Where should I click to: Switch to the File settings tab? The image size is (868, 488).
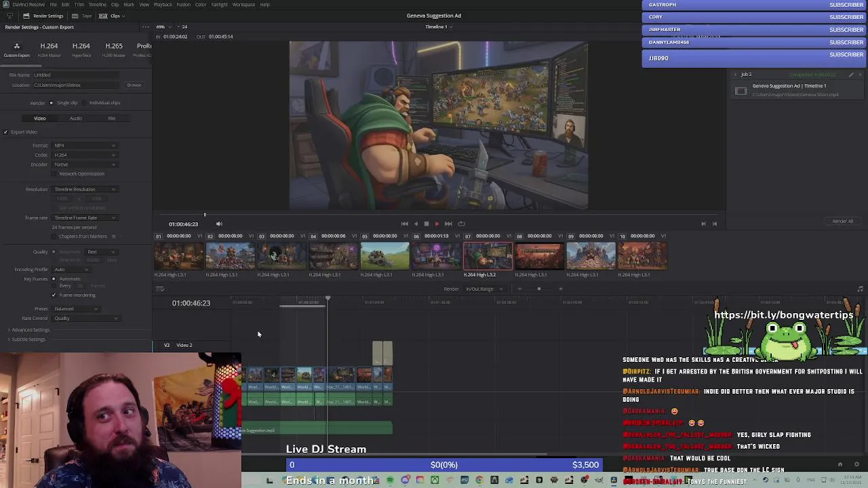(112, 119)
